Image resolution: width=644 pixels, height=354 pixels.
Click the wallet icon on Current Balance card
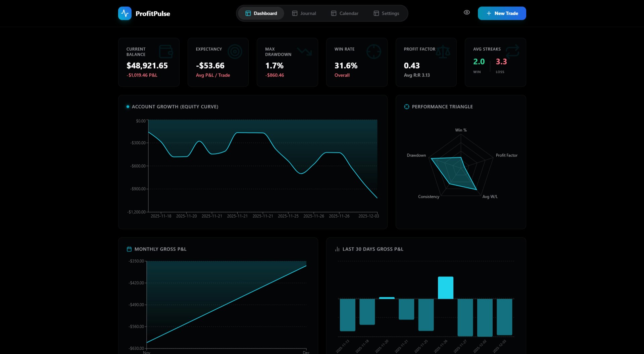(x=166, y=51)
